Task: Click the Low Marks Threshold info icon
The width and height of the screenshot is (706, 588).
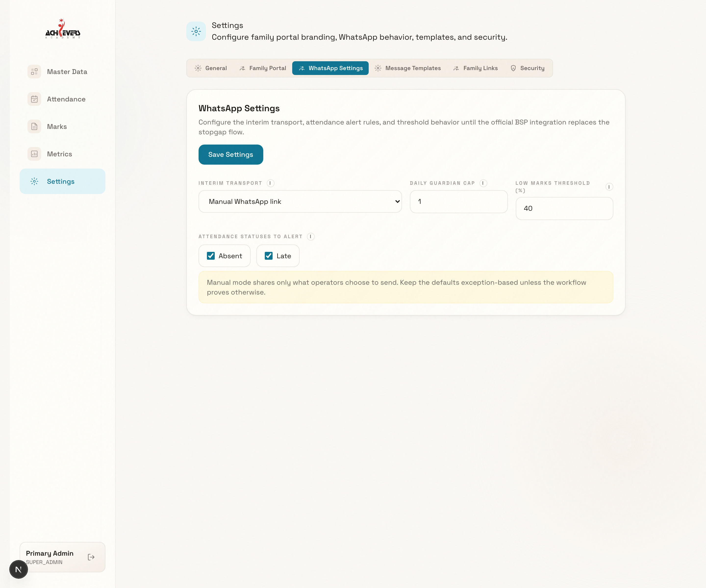Action: tap(609, 187)
